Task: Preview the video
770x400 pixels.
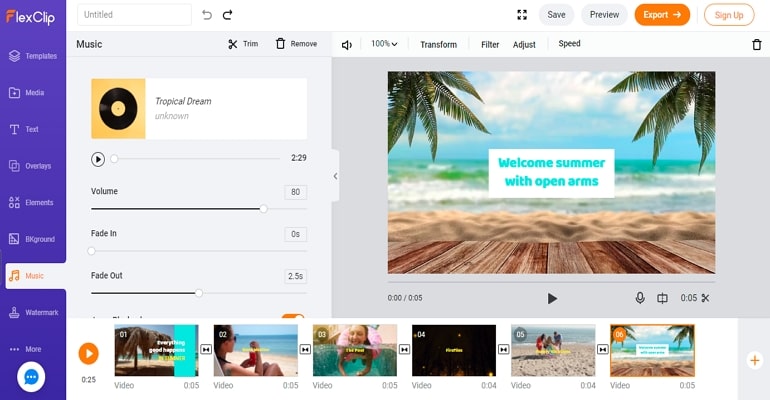Action: coord(605,15)
